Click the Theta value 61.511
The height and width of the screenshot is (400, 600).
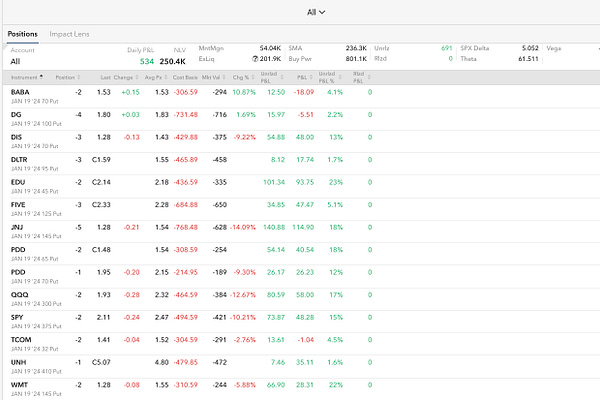(528, 59)
